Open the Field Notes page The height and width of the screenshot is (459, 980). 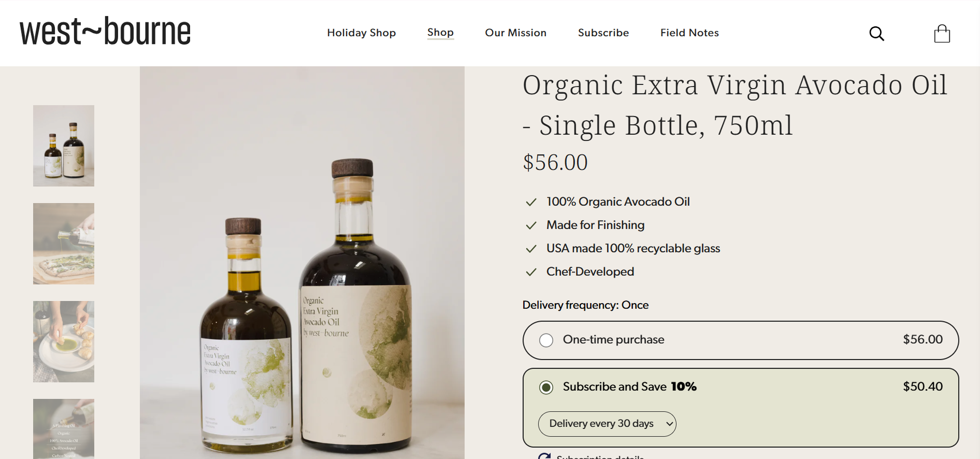click(x=689, y=33)
